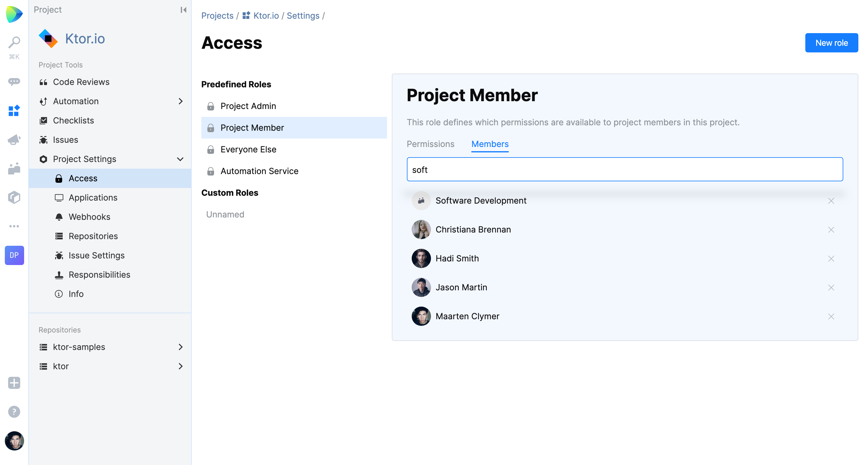Viewport: 868px width, 465px height.
Task: Collapse the Project Settings chevron
Action: click(x=181, y=159)
